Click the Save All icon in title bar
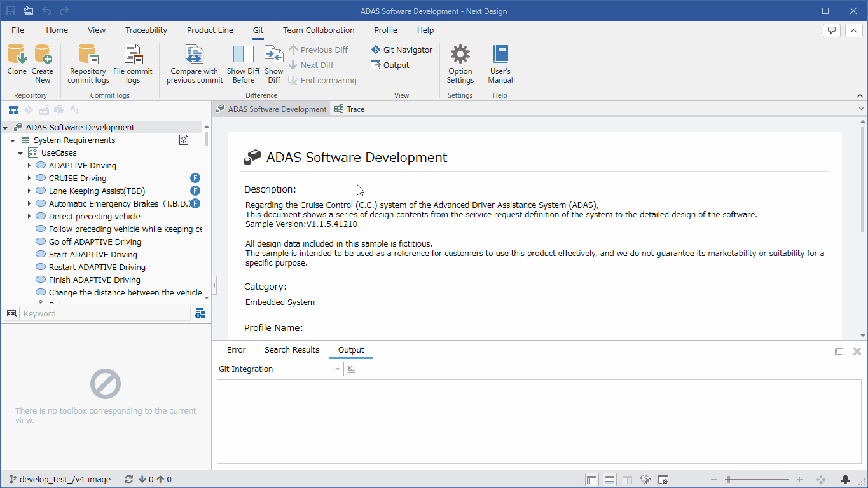This screenshot has width=868, height=488. pyautogui.click(x=29, y=11)
